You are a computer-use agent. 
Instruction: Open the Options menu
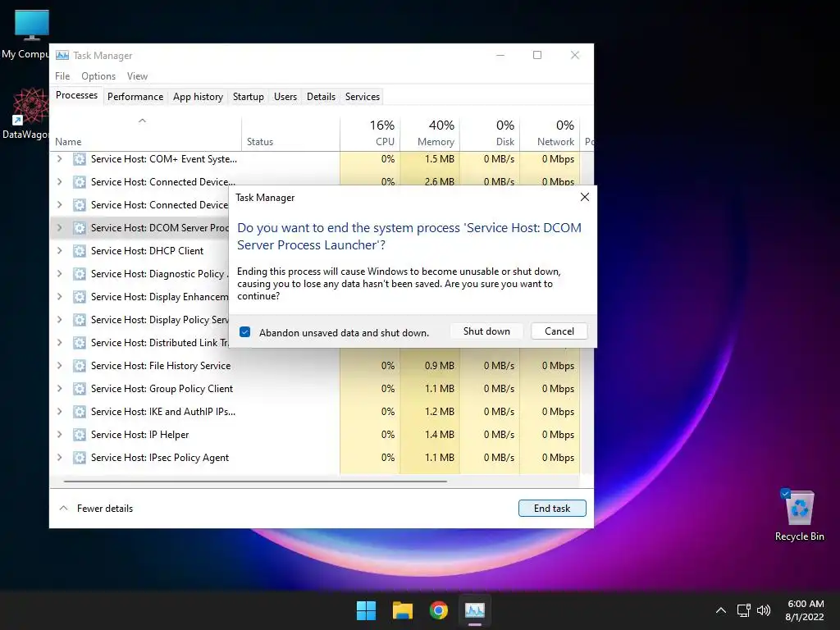(x=98, y=76)
